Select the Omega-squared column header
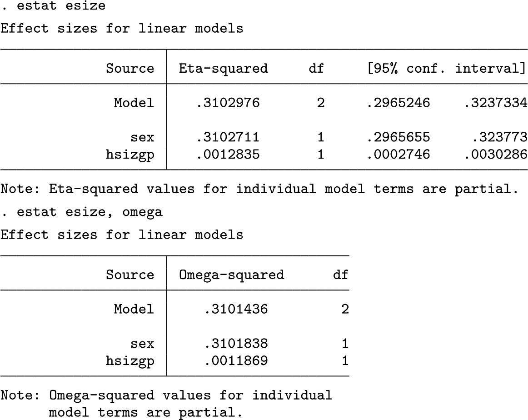This screenshot has height=420, width=528. coord(231,275)
